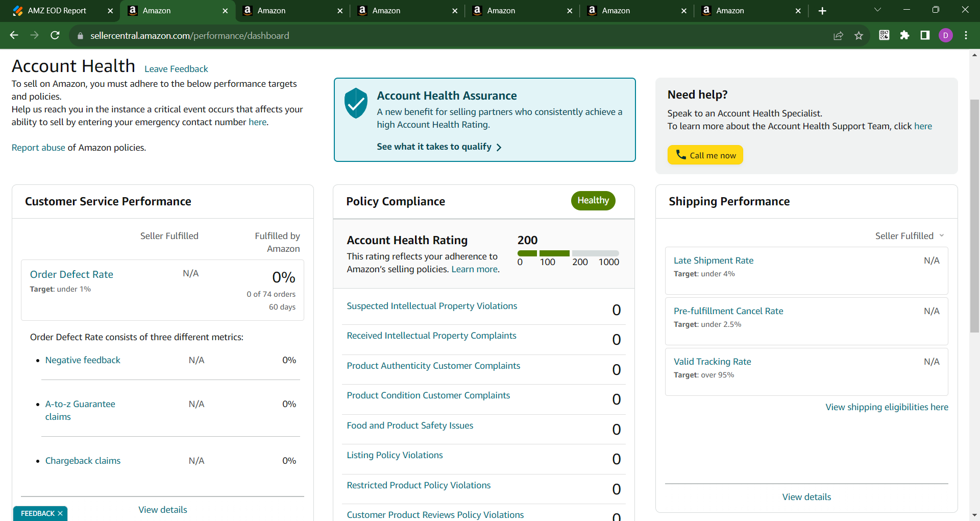Open the QR code extension icon
980x521 pixels.
(884, 35)
